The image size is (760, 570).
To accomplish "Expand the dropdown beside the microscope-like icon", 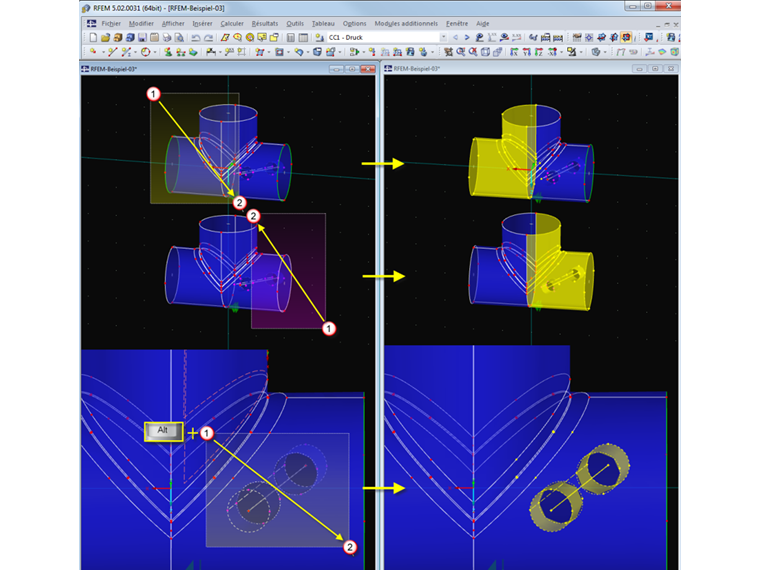I will 581,52.
